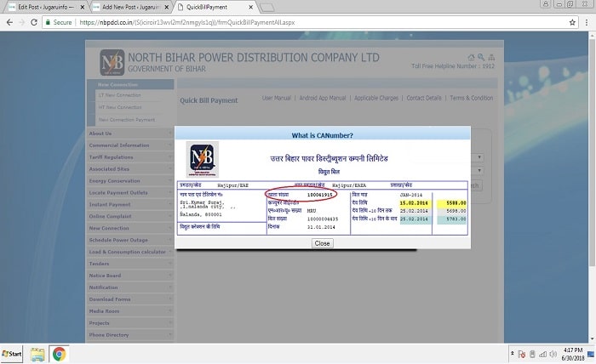Expand the Instant Payment sidebar menu
Image resolution: width=596 pixels, height=364 pixels.
pos(130,205)
